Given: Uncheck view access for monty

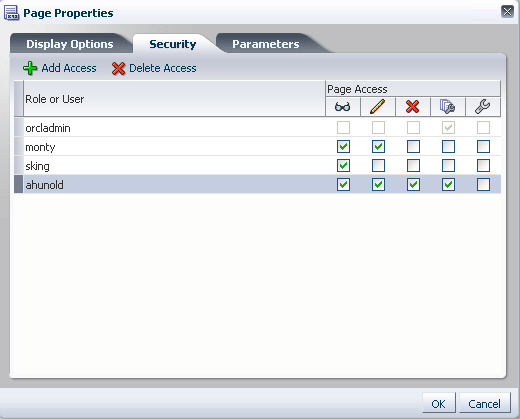Looking at the screenshot, I should pyautogui.click(x=343, y=146).
